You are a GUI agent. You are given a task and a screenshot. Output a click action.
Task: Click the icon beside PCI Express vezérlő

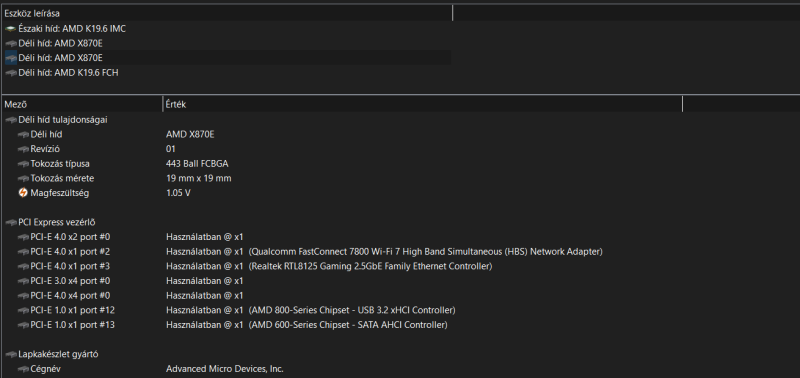pyautogui.click(x=10, y=222)
